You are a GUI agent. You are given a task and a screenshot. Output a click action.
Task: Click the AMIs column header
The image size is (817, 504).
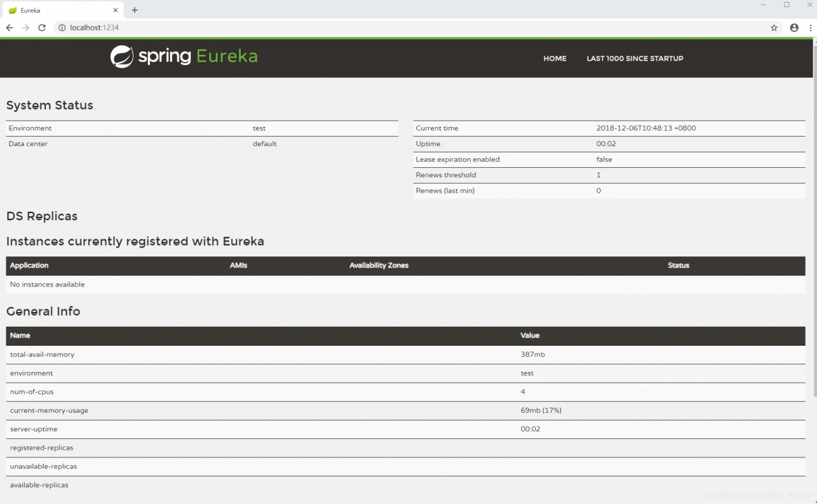tap(239, 265)
